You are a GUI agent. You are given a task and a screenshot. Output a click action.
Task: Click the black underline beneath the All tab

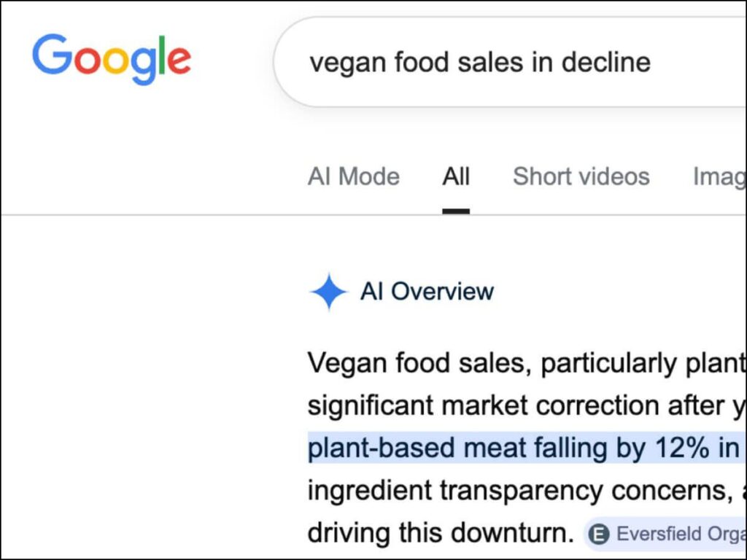[x=456, y=211]
